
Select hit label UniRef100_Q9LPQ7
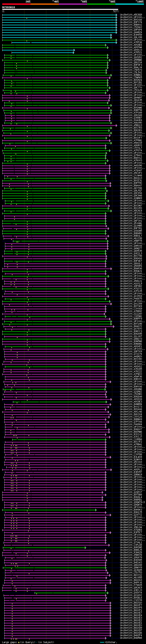click(131, 191)
